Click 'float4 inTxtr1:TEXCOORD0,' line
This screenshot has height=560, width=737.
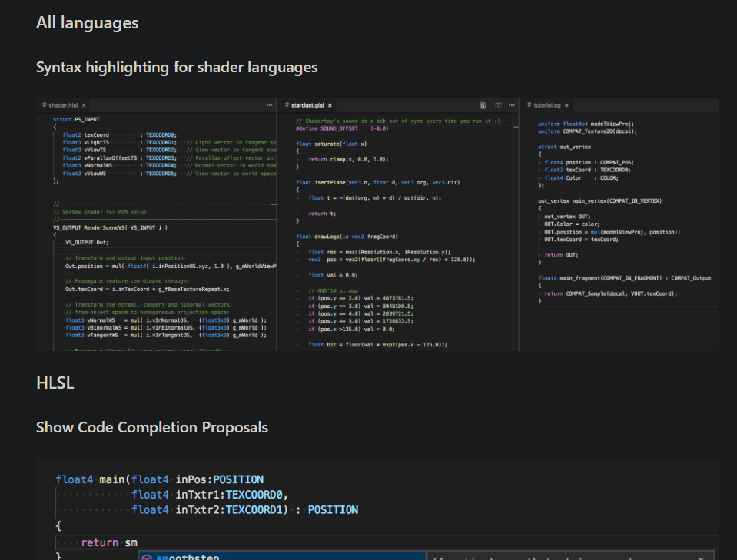click(210, 495)
